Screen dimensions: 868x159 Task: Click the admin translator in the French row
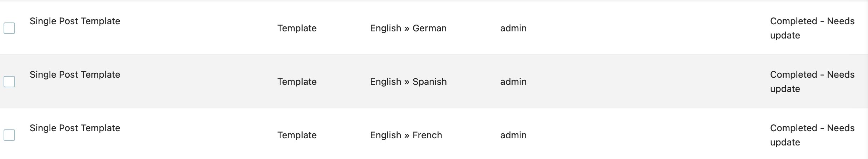coord(513,135)
